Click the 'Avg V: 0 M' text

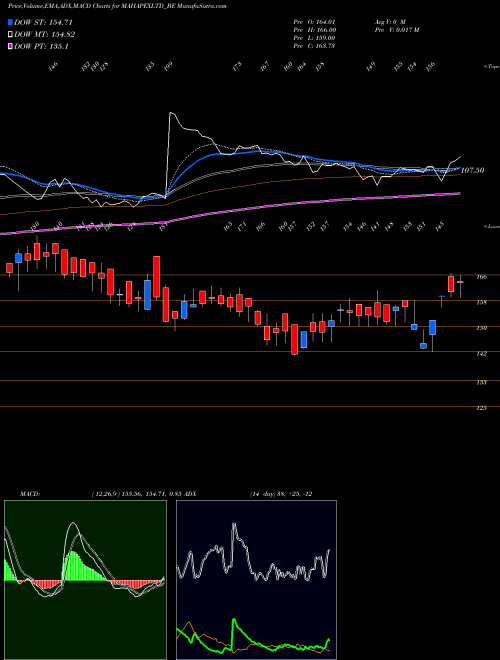click(389, 22)
